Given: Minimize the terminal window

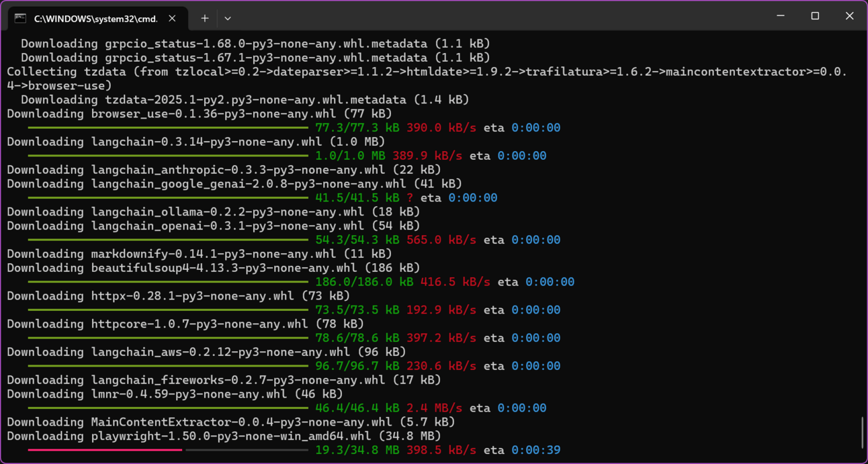Looking at the screenshot, I should 781,15.
